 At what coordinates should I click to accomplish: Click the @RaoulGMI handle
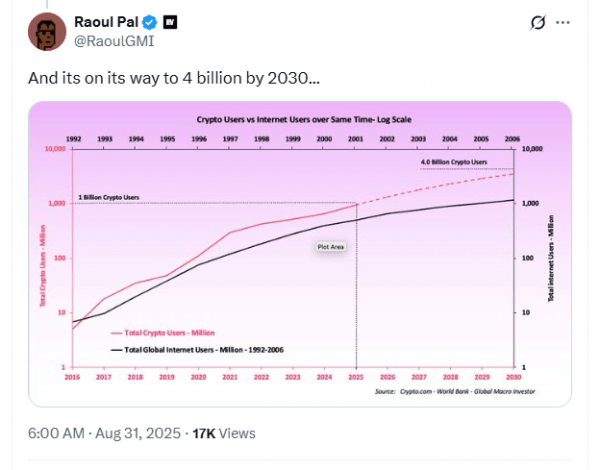coord(114,41)
